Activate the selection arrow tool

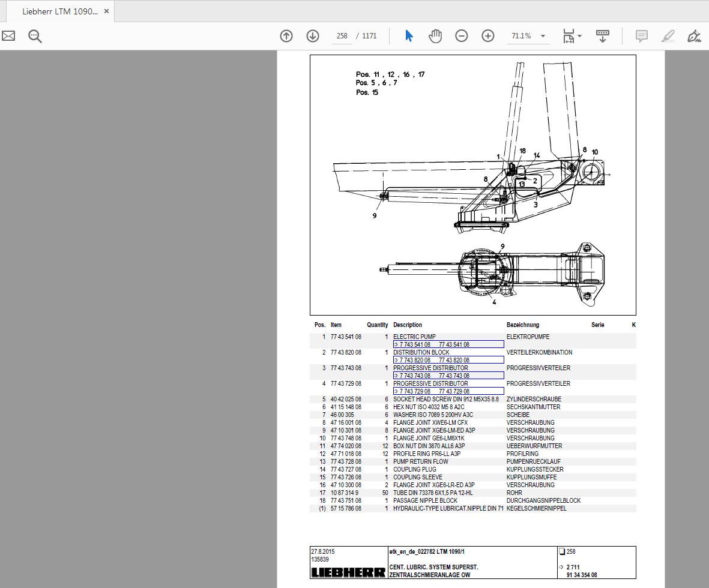click(409, 36)
